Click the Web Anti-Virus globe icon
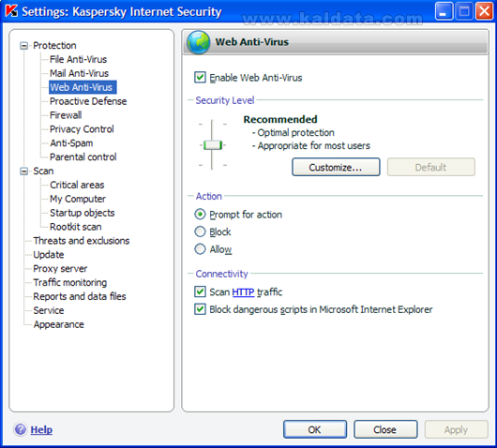Image resolution: width=497 pixels, height=448 pixels. click(x=198, y=42)
